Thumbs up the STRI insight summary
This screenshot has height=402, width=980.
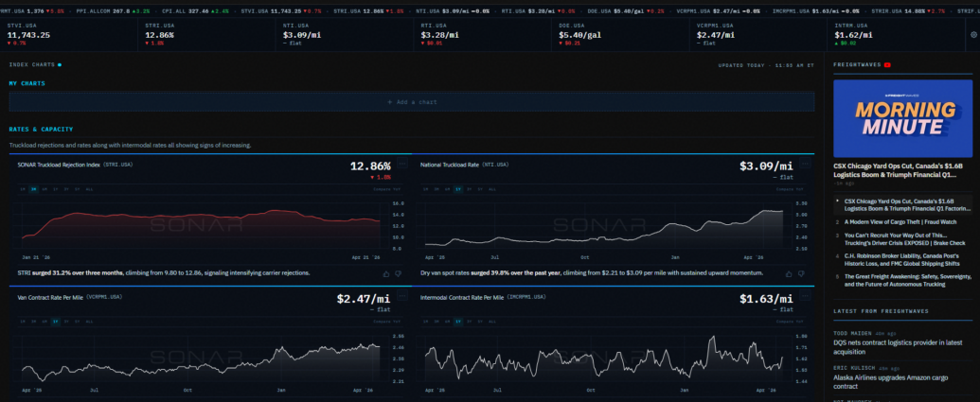(385, 273)
